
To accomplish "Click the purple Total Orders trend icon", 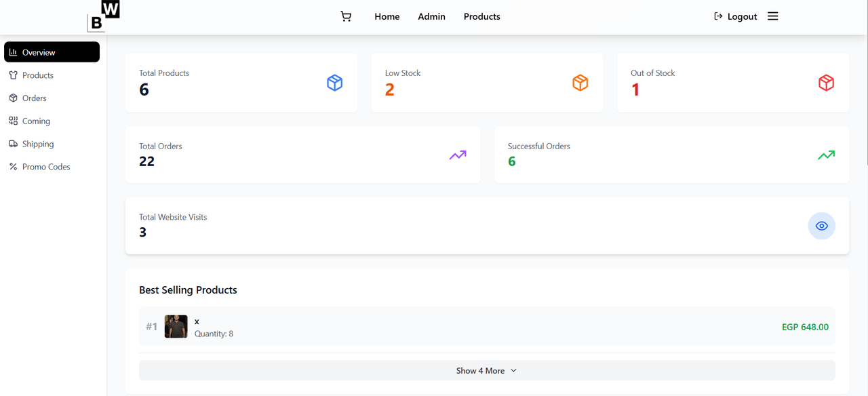I will tap(458, 155).
